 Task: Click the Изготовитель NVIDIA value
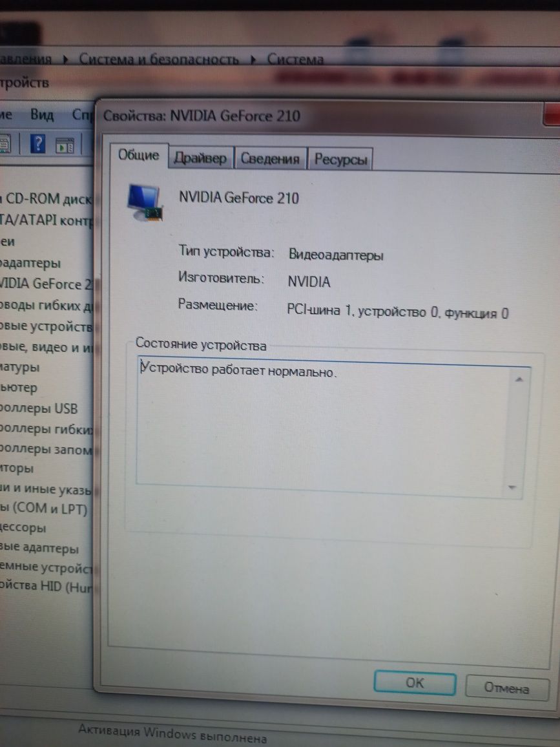309,282
